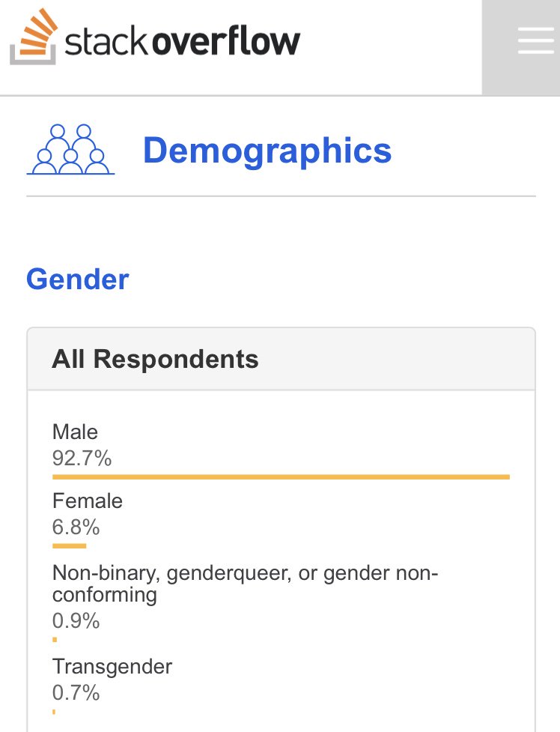Viewport: 560px width, 732px height.
Task: Click the Male 92.7% bar
Action: click(x=281, y=477)
